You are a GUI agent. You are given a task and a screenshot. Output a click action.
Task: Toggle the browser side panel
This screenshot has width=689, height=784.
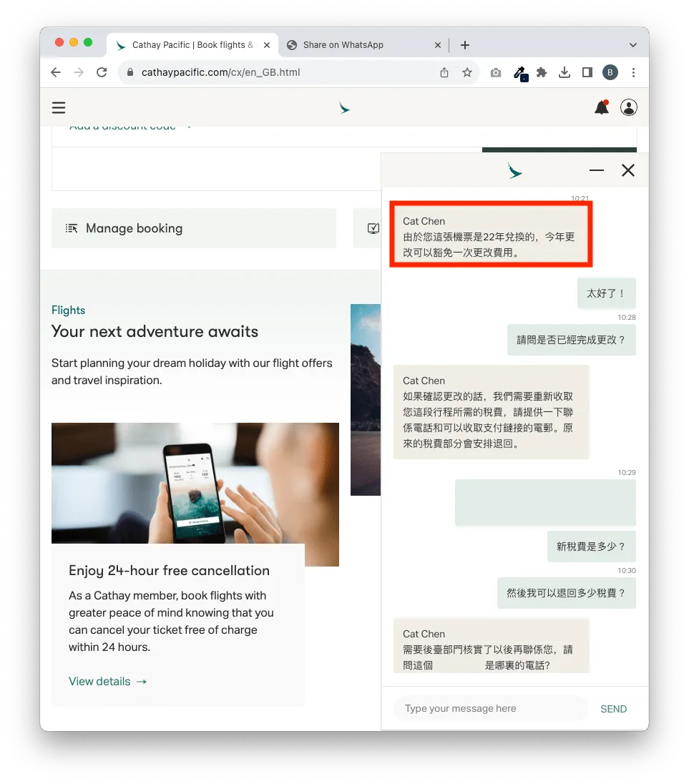pyautogui.click(x=587, y=72)
